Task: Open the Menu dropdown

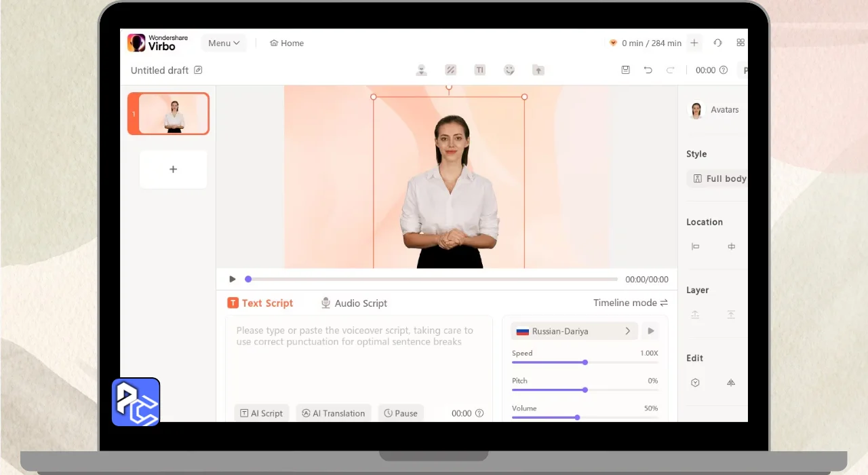Action: pyautogui.click(x=224, y=43)
